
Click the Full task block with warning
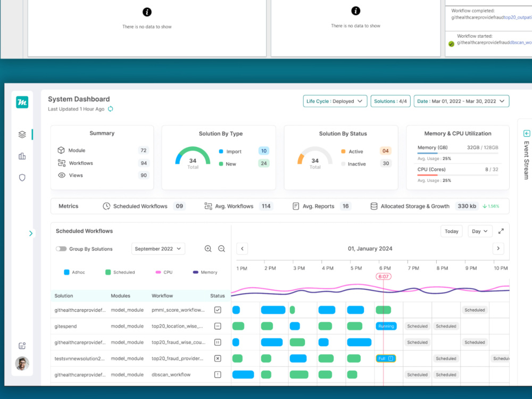386,358
